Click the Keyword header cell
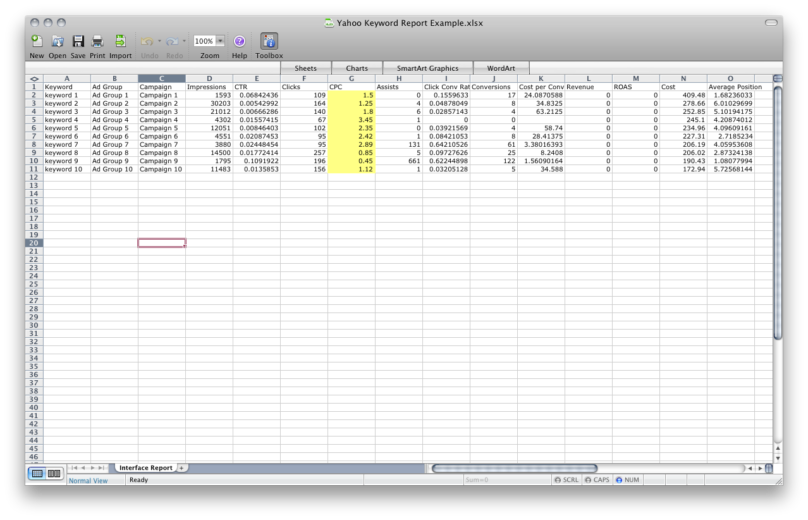This screenshot has width=808, height=520. click(x=66, y=87)
